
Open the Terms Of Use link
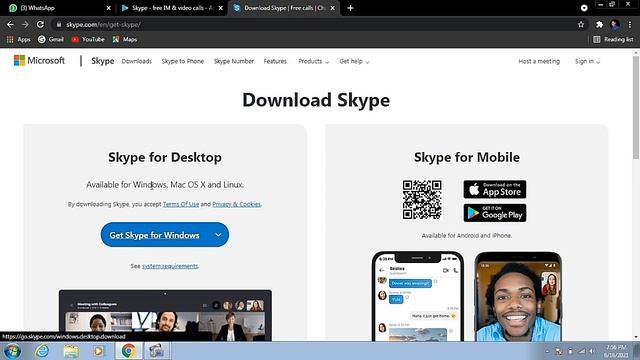coord(181,204)
